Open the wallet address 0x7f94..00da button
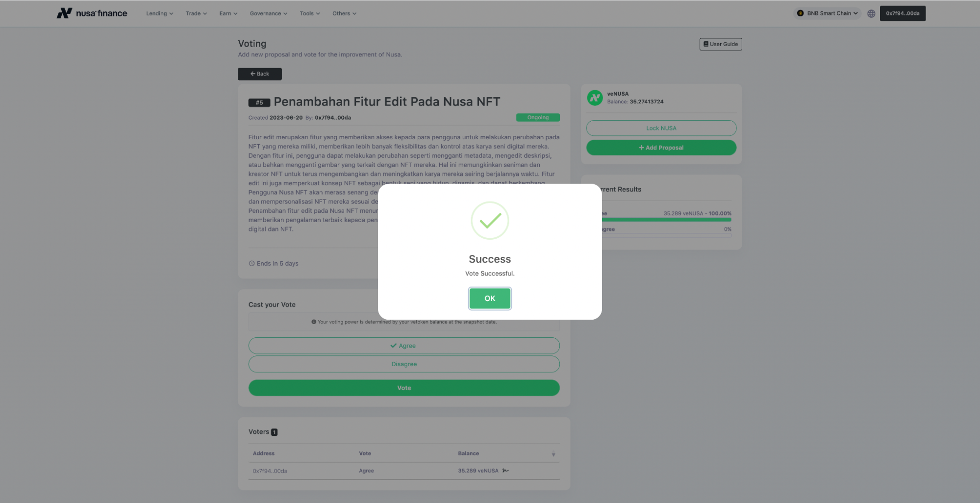The width and height of the screenshot is (980, 503). point(903,13)
